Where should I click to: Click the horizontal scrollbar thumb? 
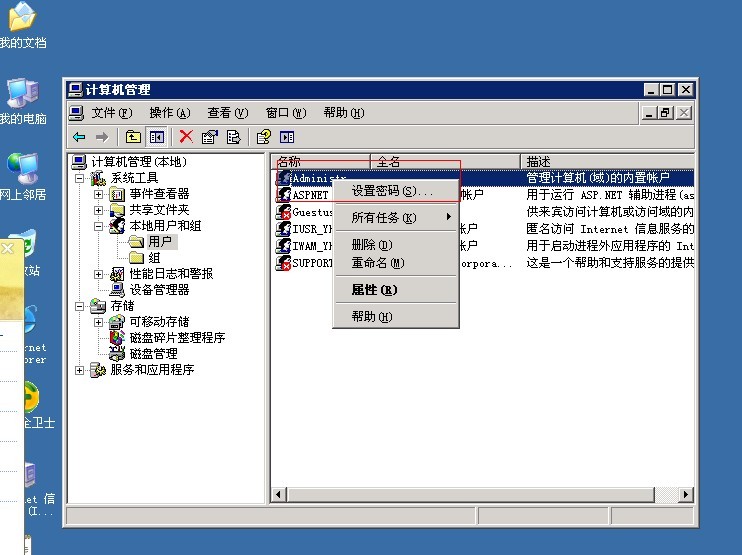(x=471, y=494)
